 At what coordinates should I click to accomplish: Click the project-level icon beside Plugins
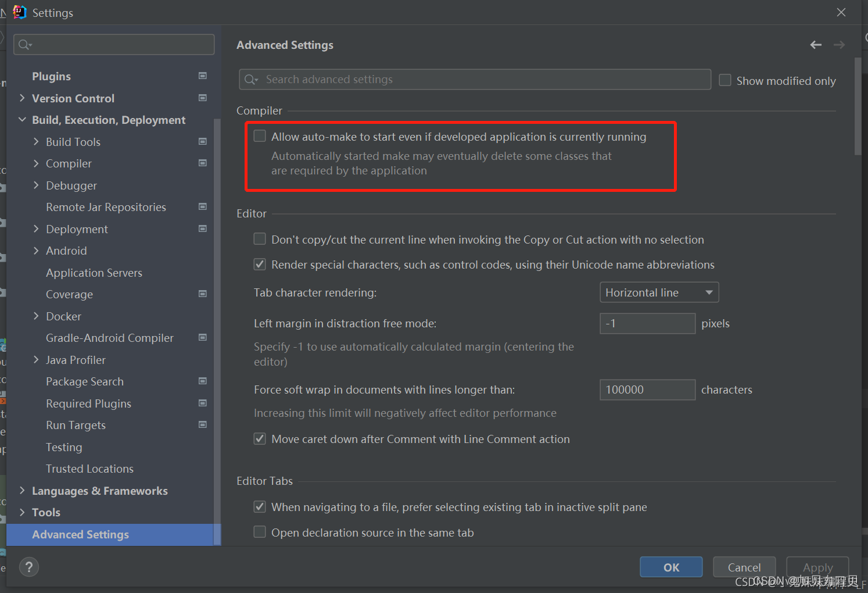(x=203, y=76)
